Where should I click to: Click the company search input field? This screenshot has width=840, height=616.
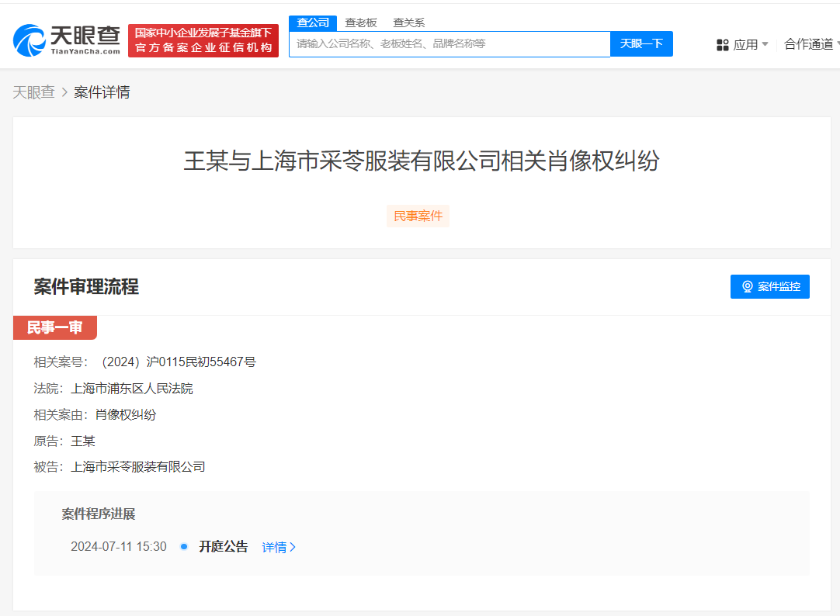[449, 43]
